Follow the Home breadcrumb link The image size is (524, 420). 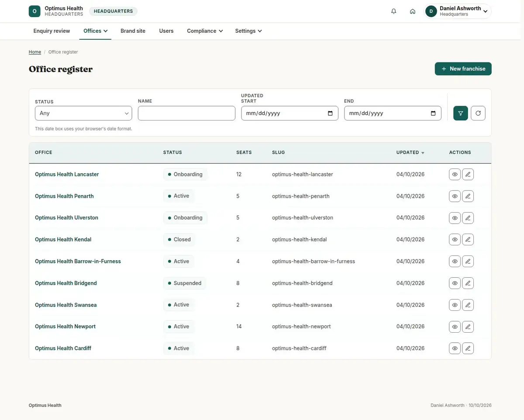[x=35, y=52]
